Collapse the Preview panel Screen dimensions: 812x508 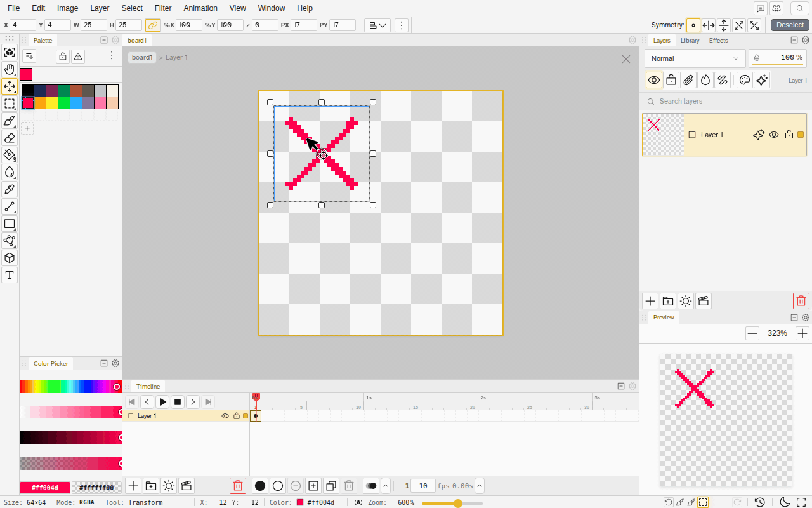(794, 317)
